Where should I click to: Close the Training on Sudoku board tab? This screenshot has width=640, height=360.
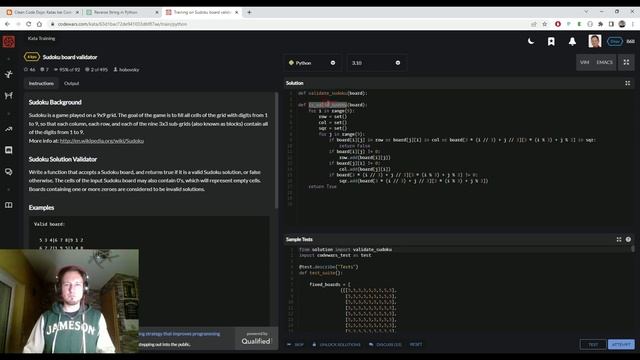[236, 12]
